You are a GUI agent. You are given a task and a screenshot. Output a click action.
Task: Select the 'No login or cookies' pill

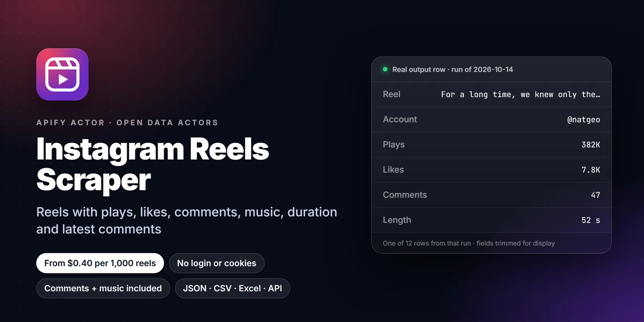pos(217,263)
